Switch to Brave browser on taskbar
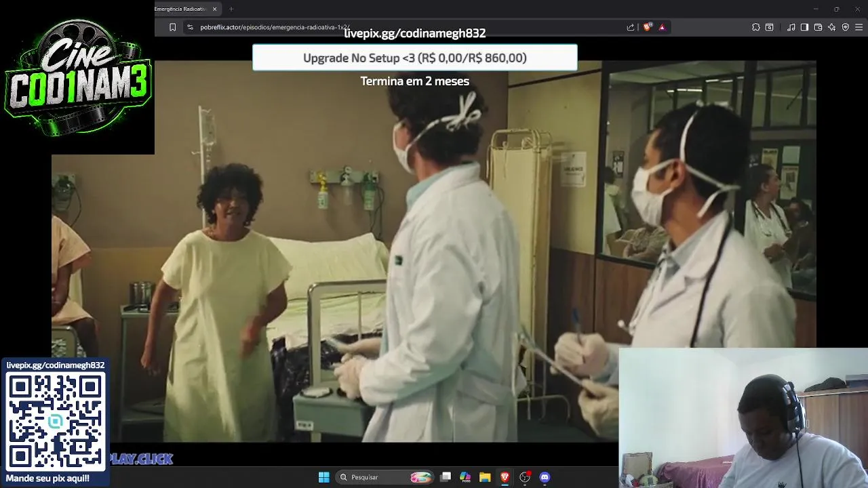Screen dimensions: 868x488 point(505,477)
